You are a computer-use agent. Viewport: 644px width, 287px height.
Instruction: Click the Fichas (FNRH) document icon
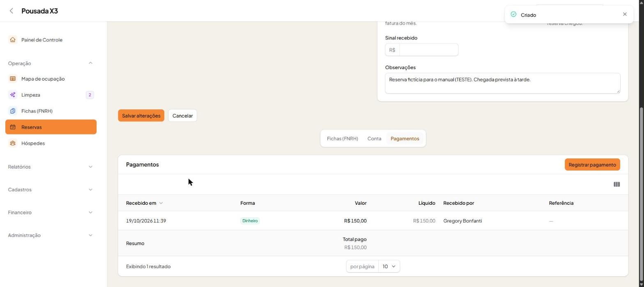click(13, 111)
